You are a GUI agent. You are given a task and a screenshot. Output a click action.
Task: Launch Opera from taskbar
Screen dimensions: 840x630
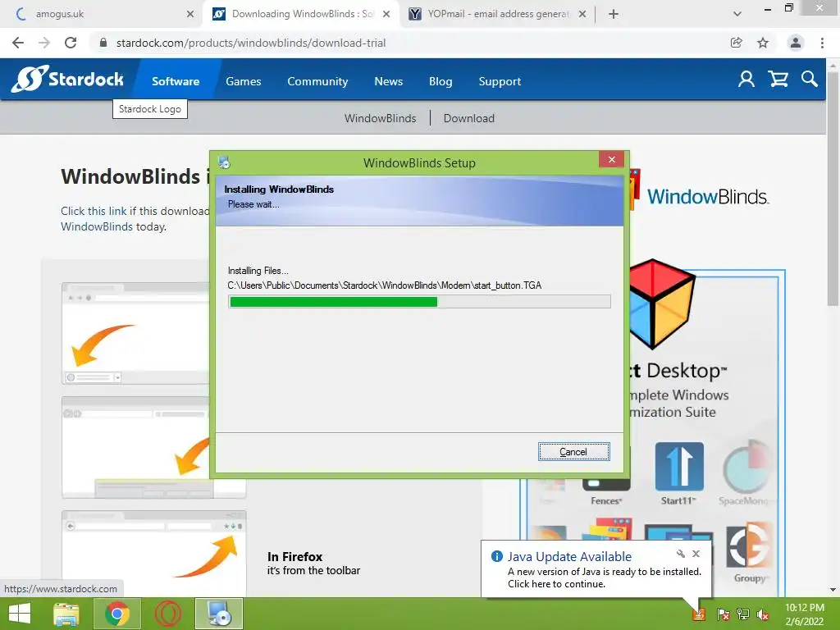point(167,614)
